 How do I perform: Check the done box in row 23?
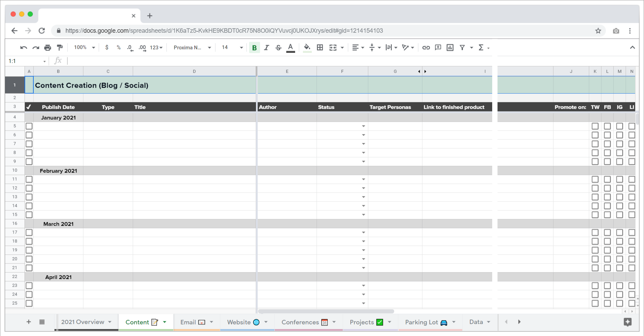(29, 286)
